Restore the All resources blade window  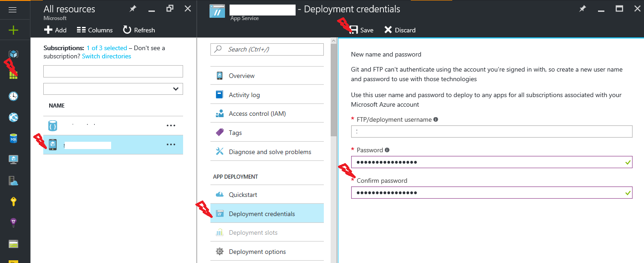(x=170, y=9)
